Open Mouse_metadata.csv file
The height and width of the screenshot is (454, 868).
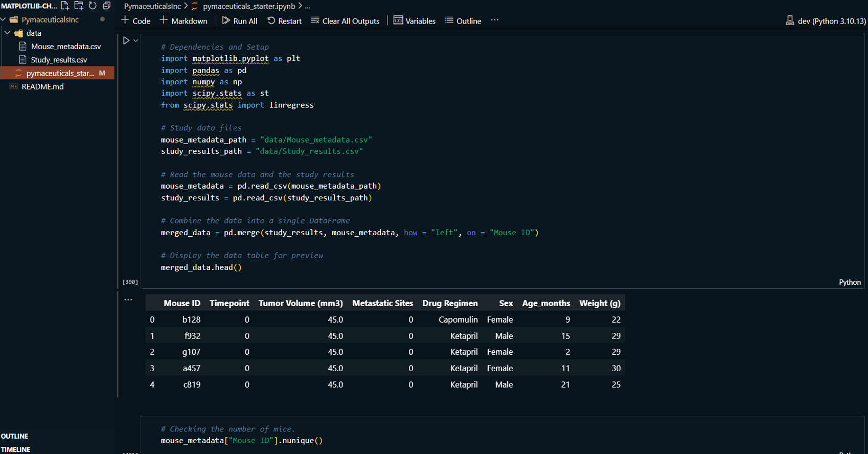point(65,47)
